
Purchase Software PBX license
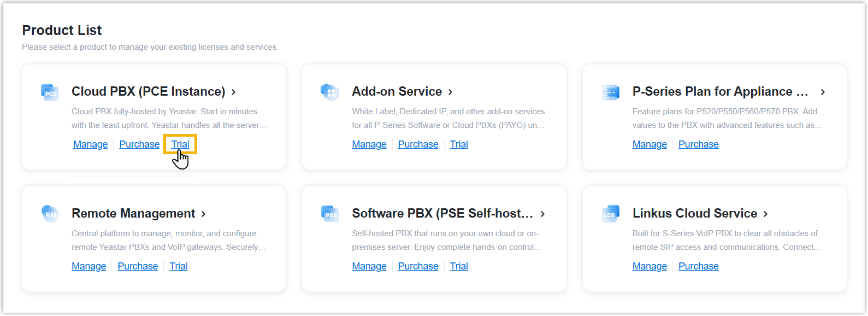(x=418, y=266)
